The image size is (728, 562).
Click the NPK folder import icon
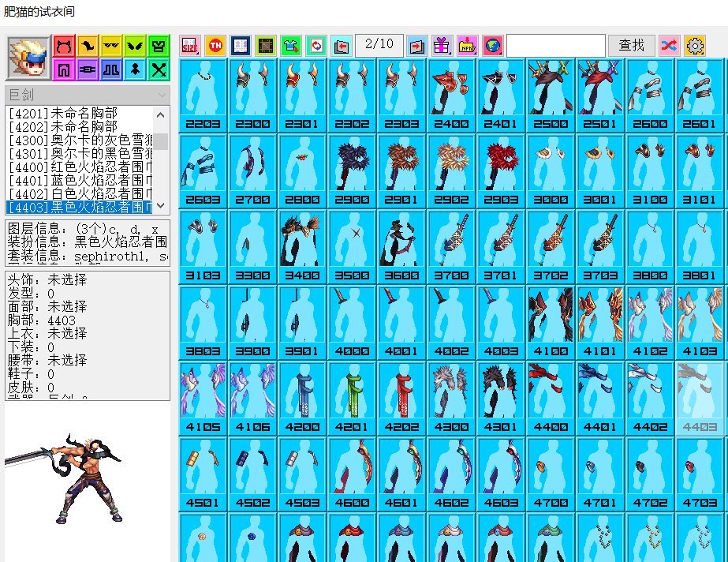[467, 46]
